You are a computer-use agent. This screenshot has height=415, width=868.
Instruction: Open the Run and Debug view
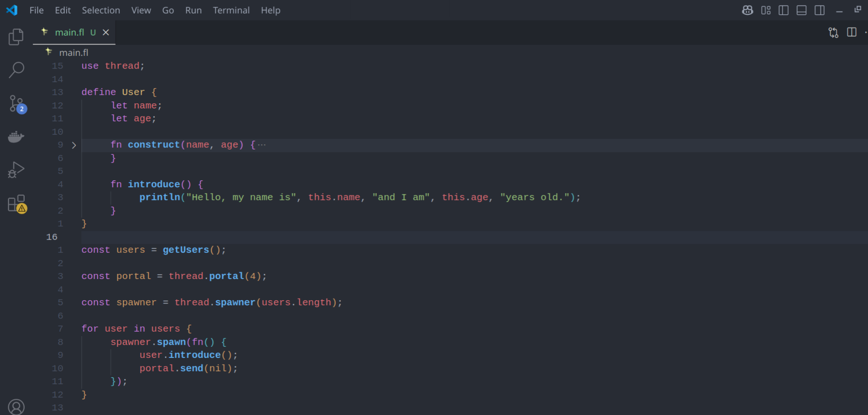click(x=16, y=170)
